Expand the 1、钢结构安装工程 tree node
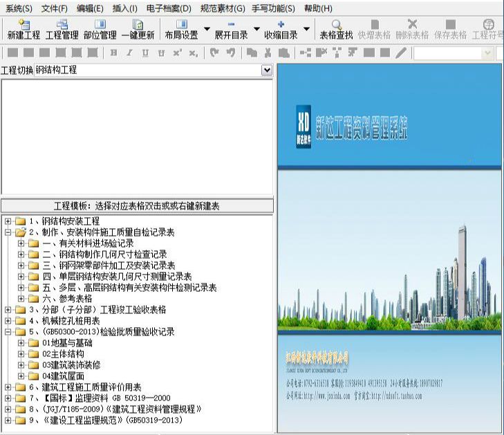The width and height of the screenshot is (504, 435). click(8, 221)
